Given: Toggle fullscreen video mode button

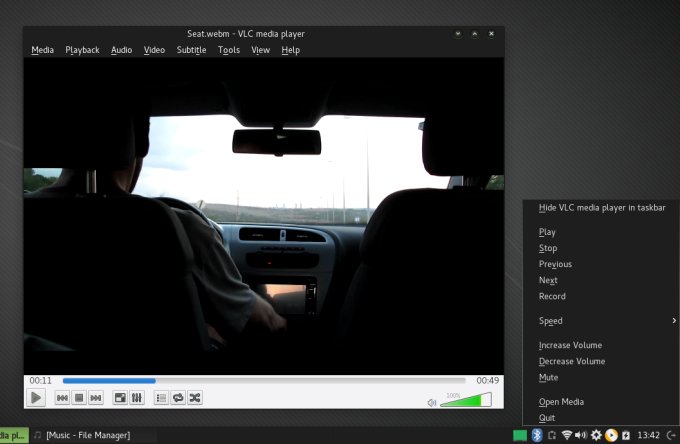Looking at the screenshot, I should (120, 398).
